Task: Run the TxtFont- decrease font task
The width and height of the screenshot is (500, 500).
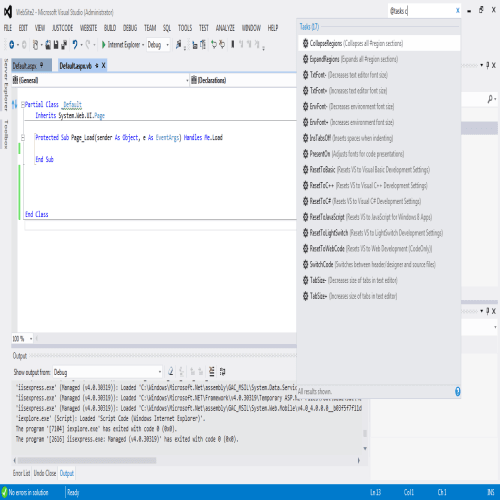Action: click(x=379, y=75)
